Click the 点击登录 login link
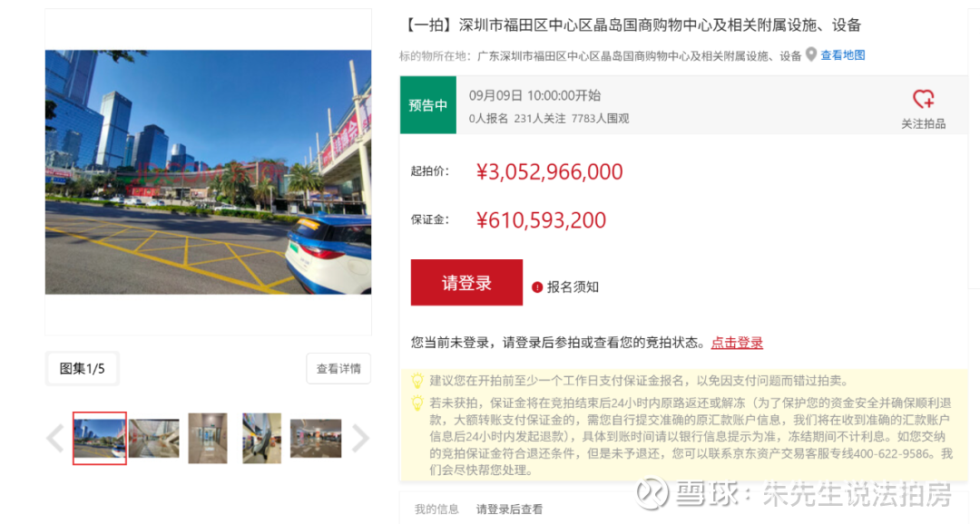 coord(737,343)
